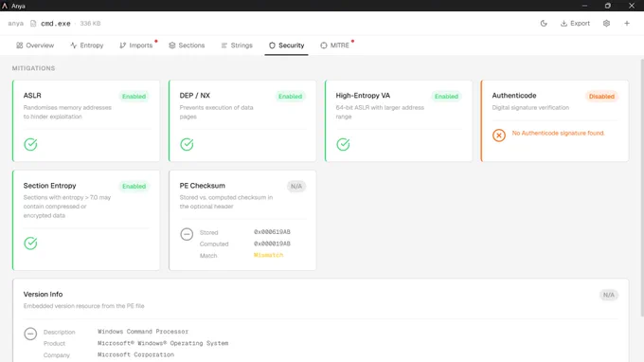Click PE Checksum minus circle icon
644x362 pixels.
pos(187,234)
